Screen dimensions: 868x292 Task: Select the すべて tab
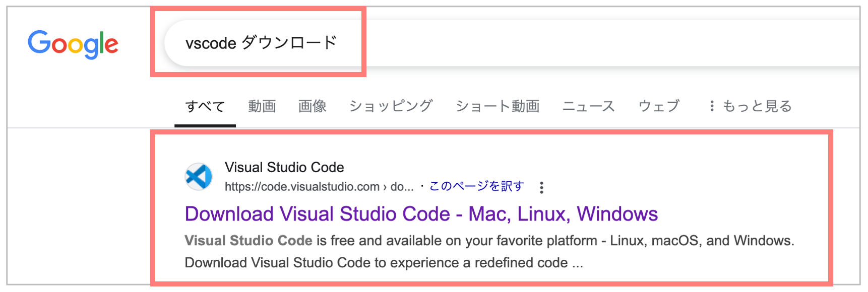click(205, 107)
